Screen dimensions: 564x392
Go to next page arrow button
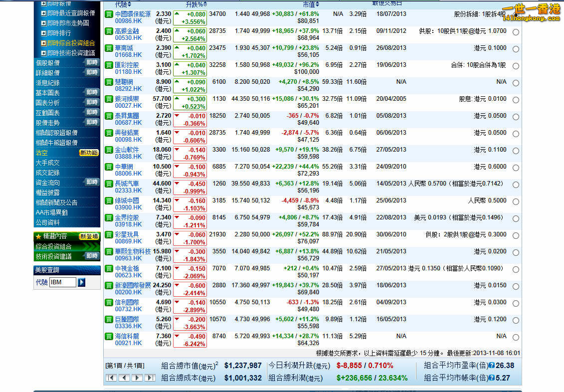click(137, 378)
